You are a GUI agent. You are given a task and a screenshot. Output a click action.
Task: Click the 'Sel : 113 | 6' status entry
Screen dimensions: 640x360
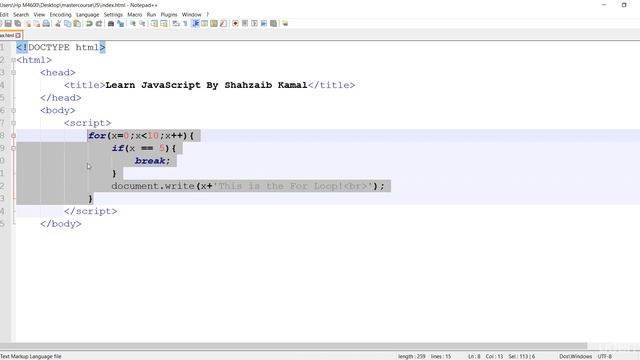pyautogui.click(x=522, y=356)
